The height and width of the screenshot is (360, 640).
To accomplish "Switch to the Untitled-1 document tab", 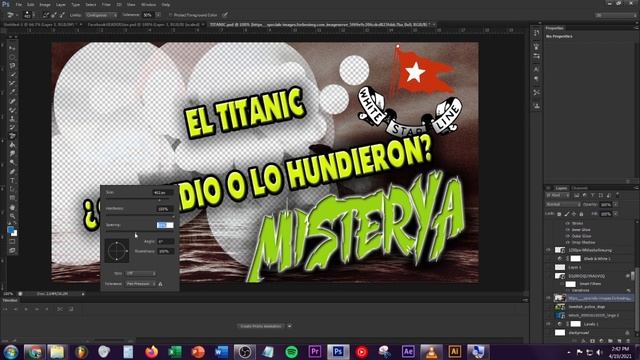I will [40, 25].
